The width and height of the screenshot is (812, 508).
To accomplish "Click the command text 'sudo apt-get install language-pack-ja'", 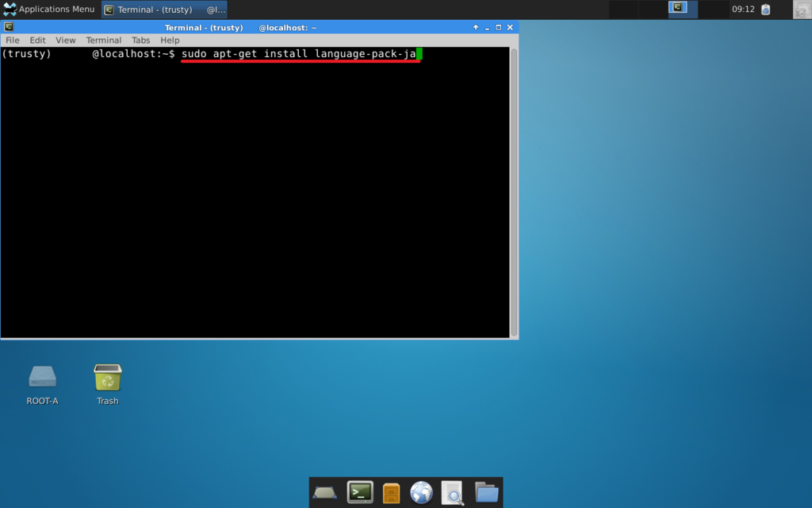I will click(x=299, y=54).
